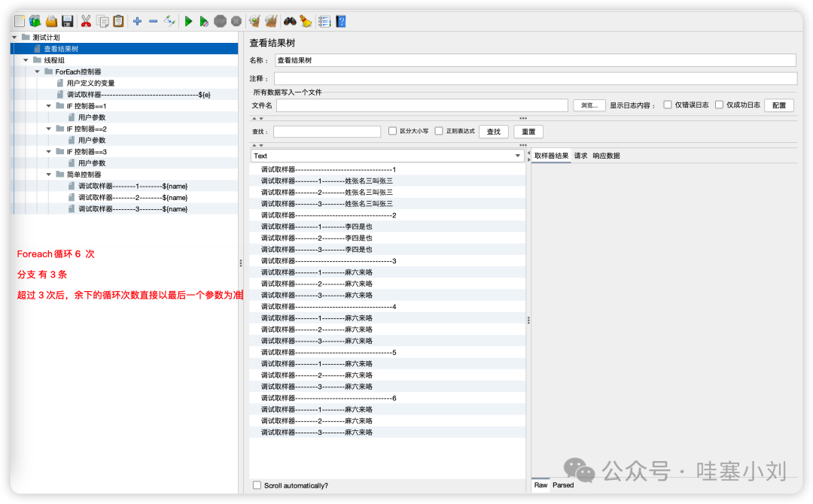Image resolution: width=813 pixels, height=504 pixels.
Task: Open the Text renderer dropdown
Action: 388,156
